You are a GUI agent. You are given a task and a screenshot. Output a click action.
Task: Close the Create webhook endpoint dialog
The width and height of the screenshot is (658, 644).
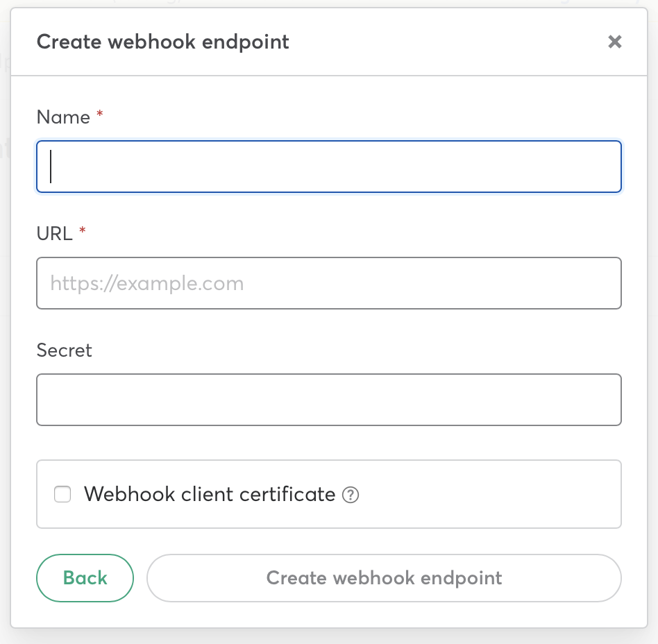[614, 42]
